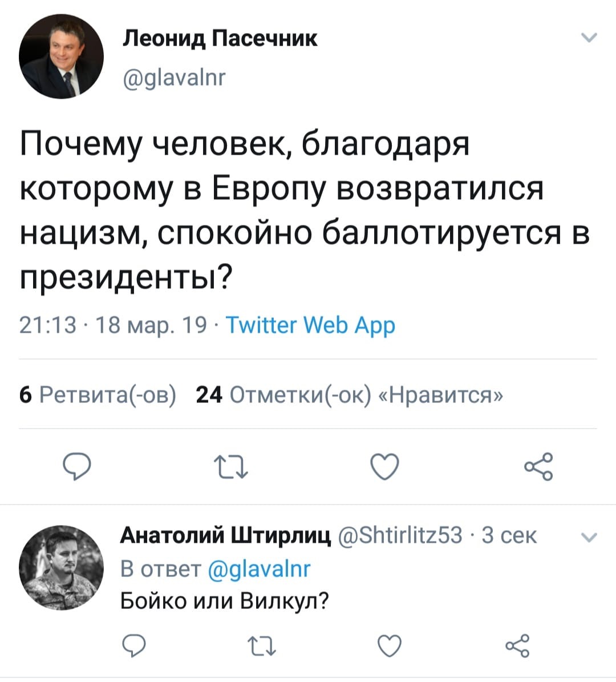The image size is (616, 682).
Task: Visit the @glavalnr handle under author name
Action: (x=175, y=76)
